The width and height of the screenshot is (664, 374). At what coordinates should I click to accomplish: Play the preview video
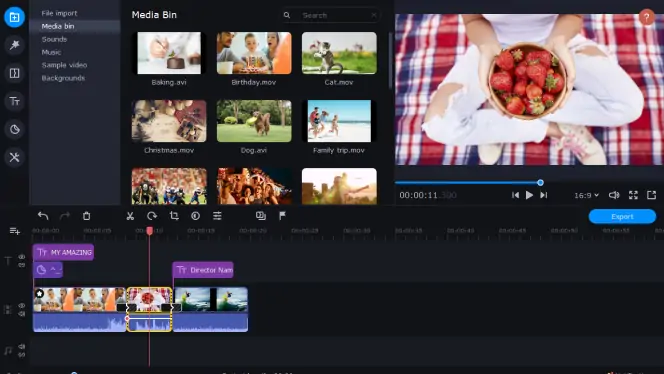(529, 195)
